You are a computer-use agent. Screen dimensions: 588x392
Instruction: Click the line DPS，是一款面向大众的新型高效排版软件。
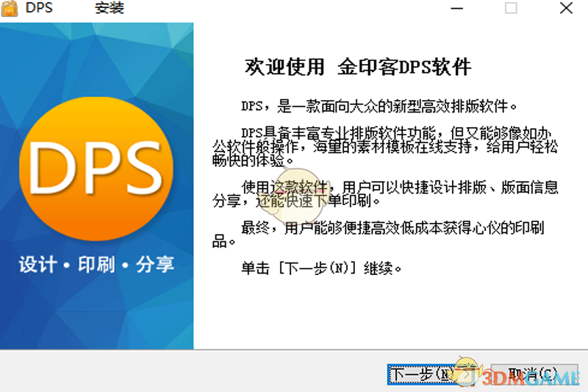379,107
